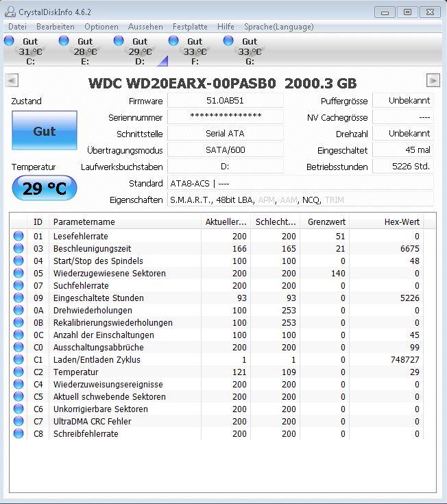The image size is (447, 504).
Task: Click status orb for Drehwiederholungen row
Action: pyautogui.click(x=19, y=310)
